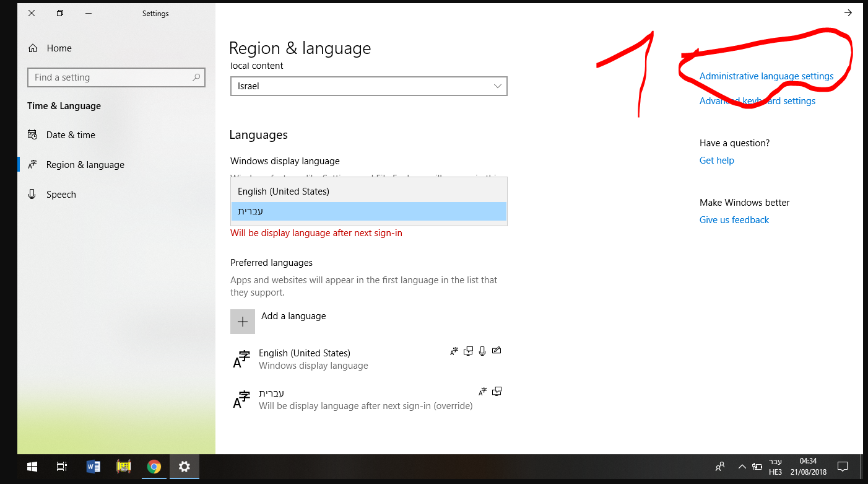Click the language glyph left of the עברית entry
This screenshot has width=868, height=484.
[x=241, y=399]
